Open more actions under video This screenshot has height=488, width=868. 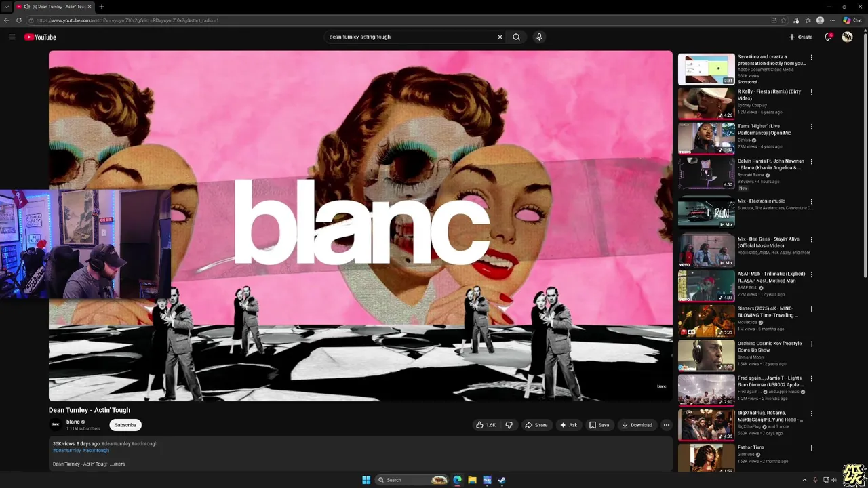pyautogui.click(x=666, y=425)
